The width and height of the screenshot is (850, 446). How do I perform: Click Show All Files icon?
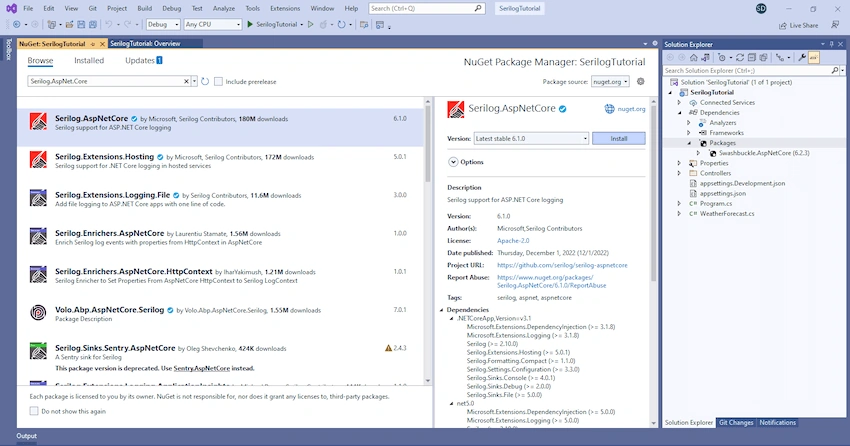point(764,57)
